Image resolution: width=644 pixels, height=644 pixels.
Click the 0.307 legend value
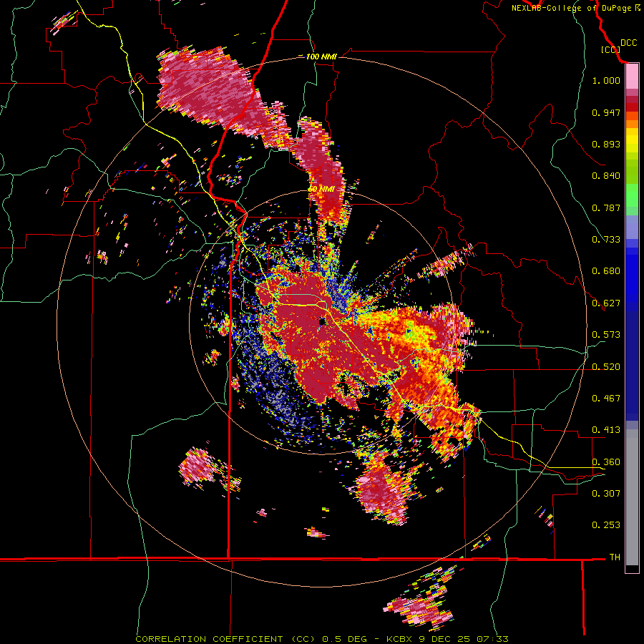click(606, 494)
